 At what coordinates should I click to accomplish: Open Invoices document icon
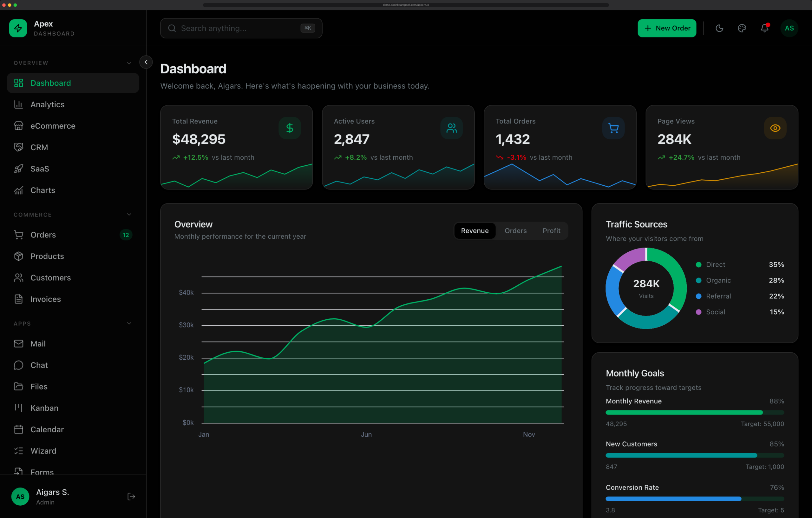(x=18, y=299)
